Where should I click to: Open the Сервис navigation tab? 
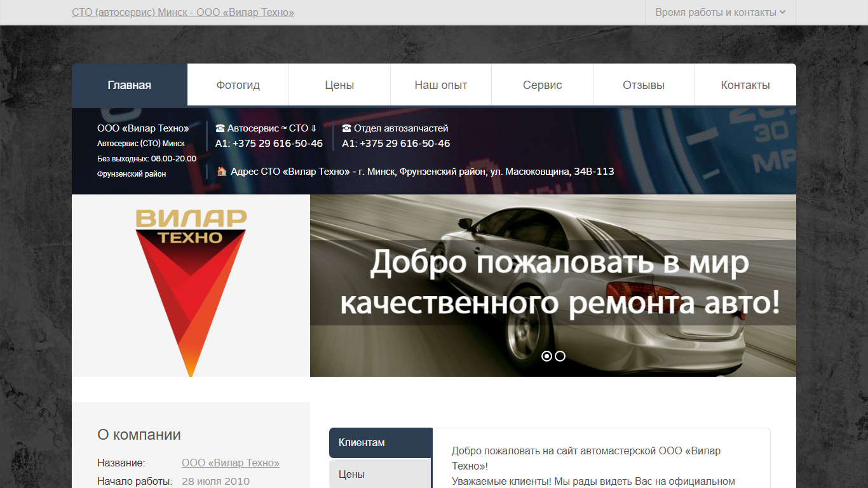[x=543, y=85]
